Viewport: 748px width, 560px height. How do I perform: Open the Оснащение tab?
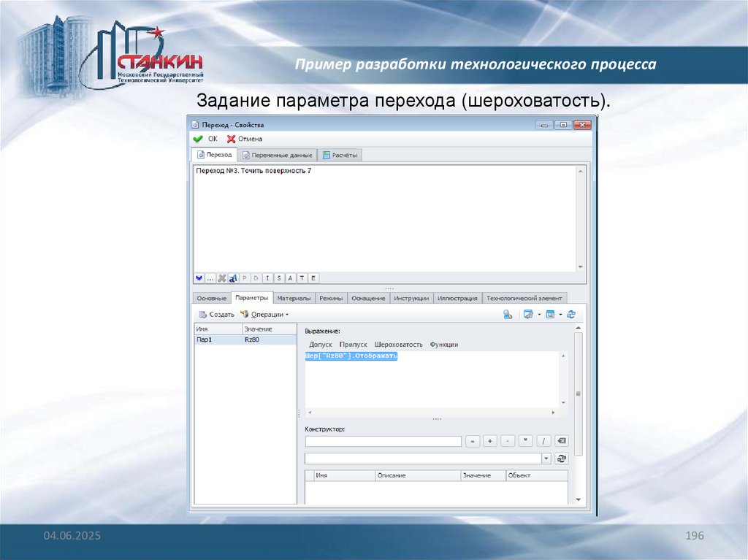click(x=368, y=298)
